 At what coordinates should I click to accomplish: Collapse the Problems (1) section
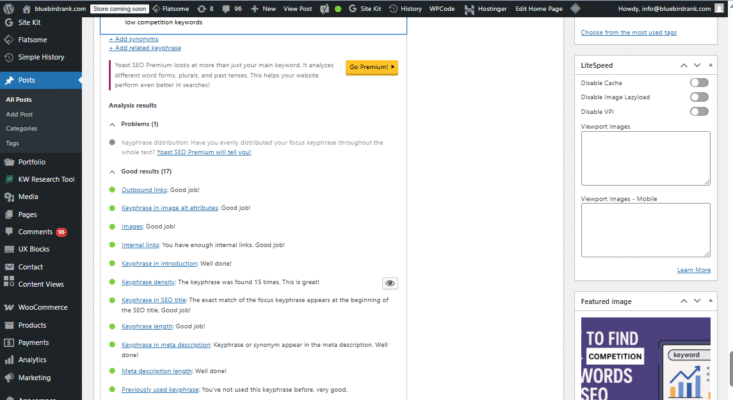pos(113,124)
